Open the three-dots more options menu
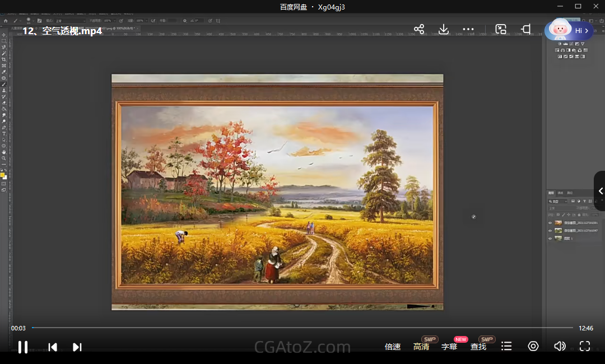Screen dimensions: 605x364 click(x=468, y=29)
